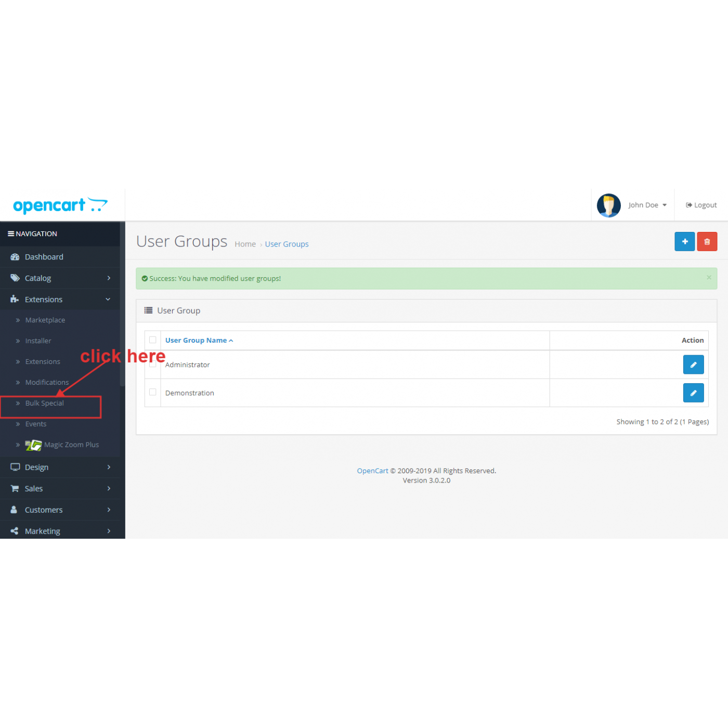Click the Home breadcrumb link
728x728 pixels.
(x=245, y=244)
